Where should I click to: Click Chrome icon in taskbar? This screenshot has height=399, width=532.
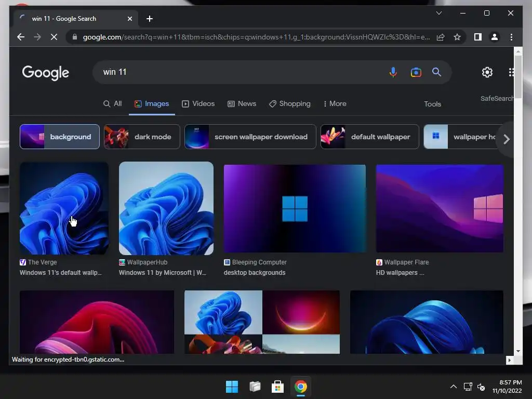[x=301, y=387]
